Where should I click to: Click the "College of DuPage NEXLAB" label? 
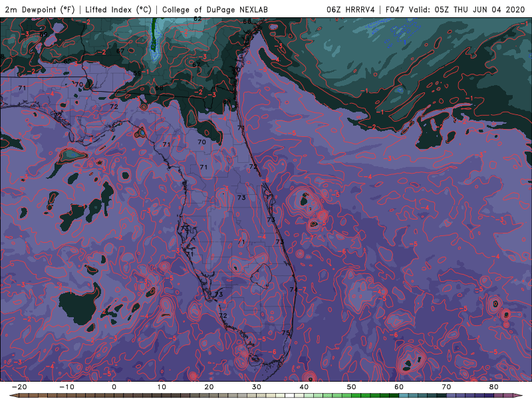pyautogui.click(x=215, y=9)
